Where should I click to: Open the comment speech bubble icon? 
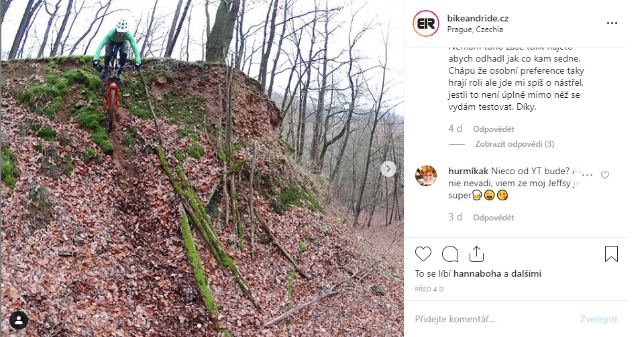(x=450, y=254)
